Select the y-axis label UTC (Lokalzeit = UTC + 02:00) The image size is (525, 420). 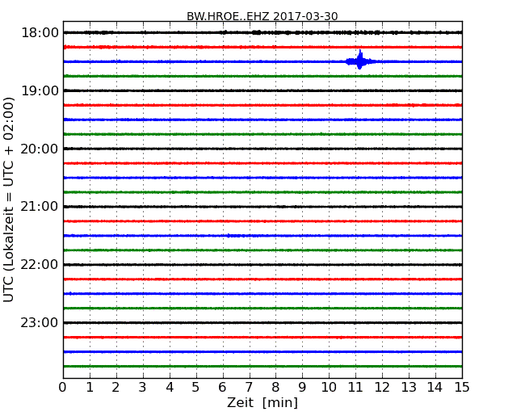click(9, 199)
